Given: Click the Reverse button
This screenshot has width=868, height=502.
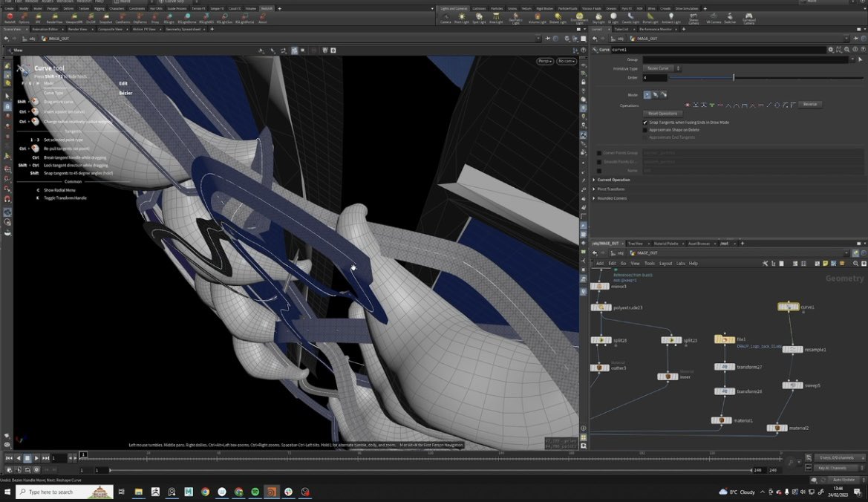Looking at the screenshot, I should [x=809, y=105].
